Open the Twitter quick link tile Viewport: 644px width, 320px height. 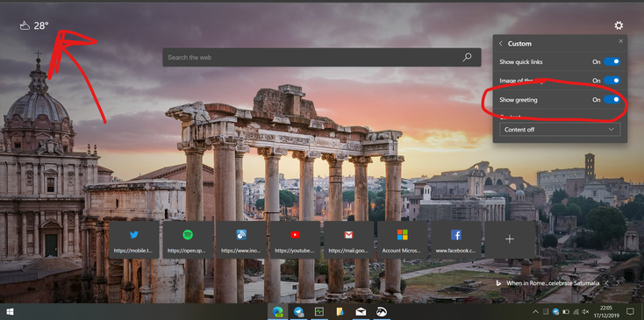[x=134, y=240]
